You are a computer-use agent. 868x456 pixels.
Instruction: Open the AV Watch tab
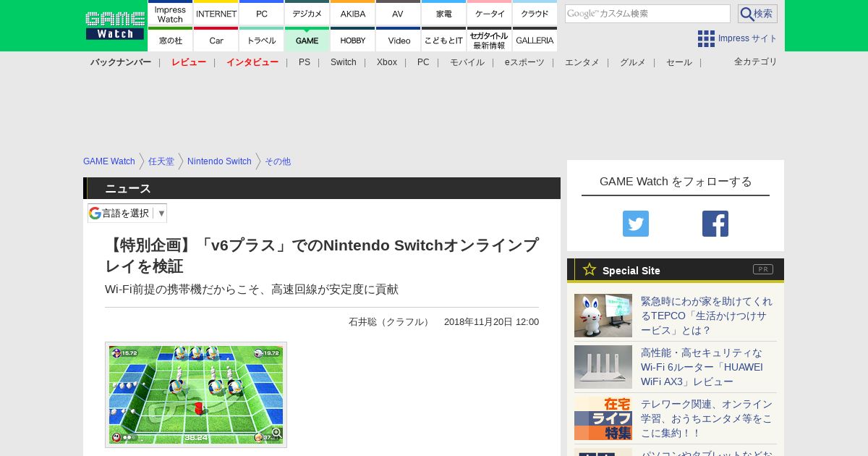tap(398, 12)
